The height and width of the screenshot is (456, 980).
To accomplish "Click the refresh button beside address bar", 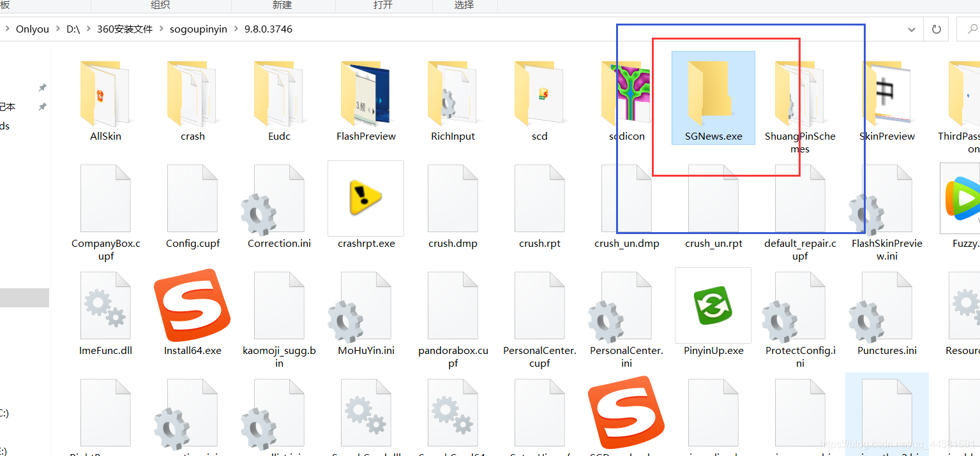I will click(x=937, y=29).
